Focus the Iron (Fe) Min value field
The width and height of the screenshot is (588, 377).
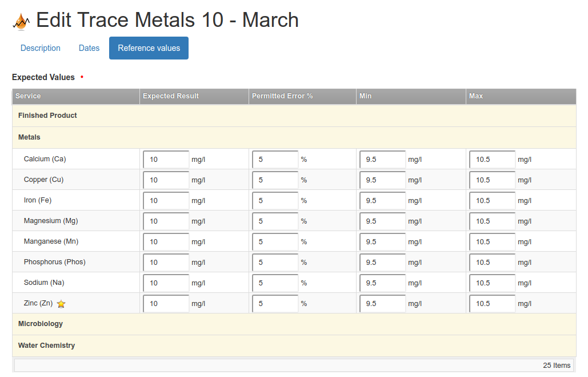382,201
